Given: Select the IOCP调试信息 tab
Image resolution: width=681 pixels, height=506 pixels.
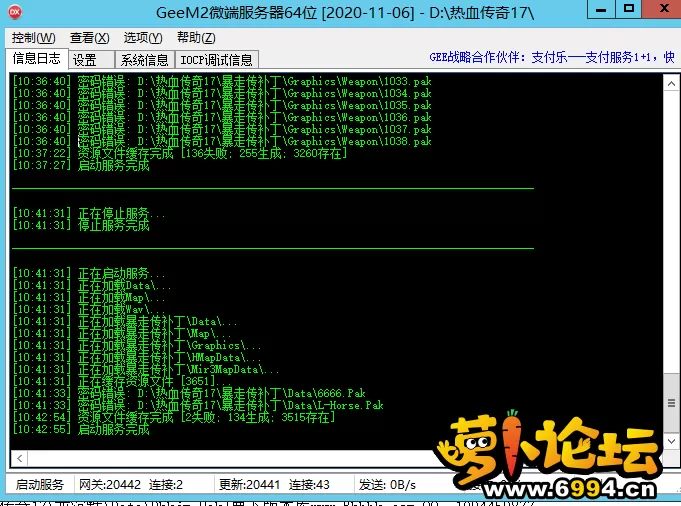Looking at the screenshot, I should coord(216,60).
